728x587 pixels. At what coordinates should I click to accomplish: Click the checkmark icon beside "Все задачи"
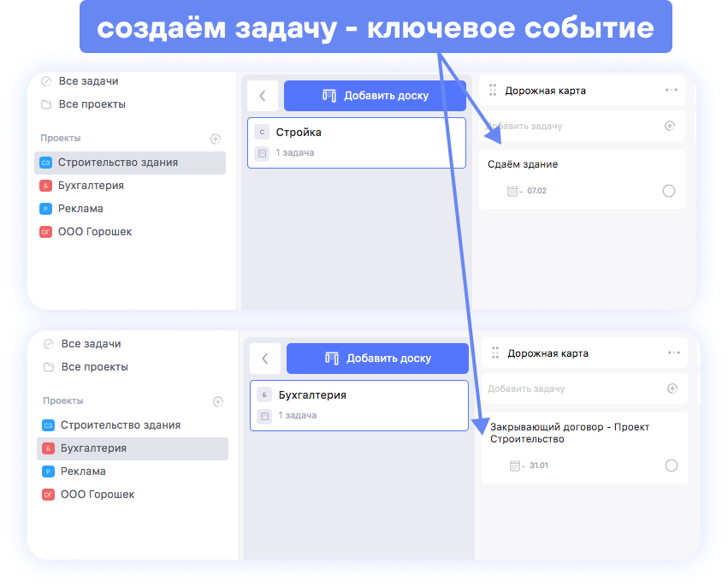44,80
